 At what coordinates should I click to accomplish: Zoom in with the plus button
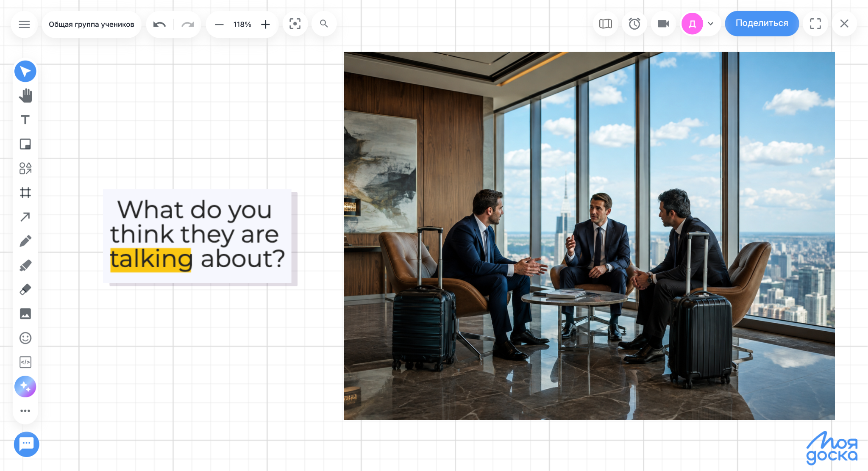[265, 24]
